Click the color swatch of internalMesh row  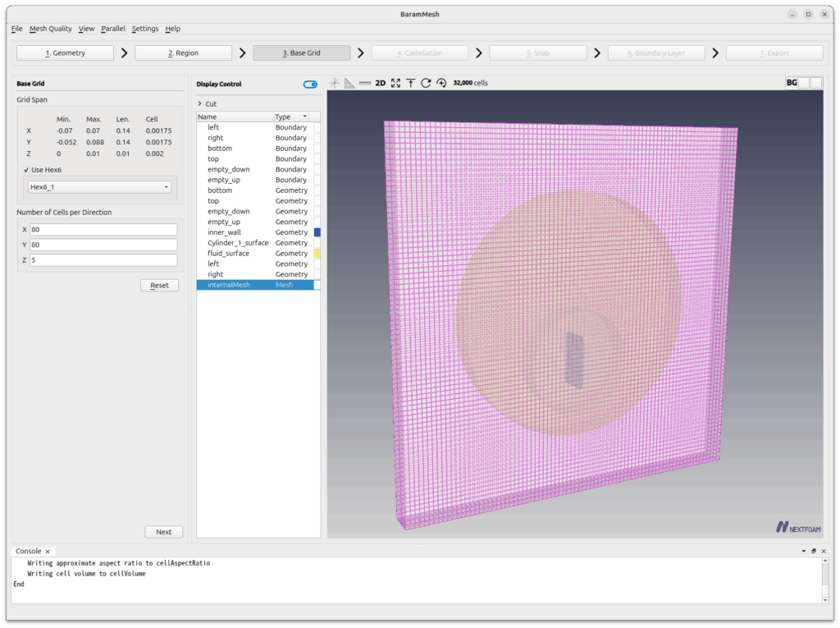[x=317, y=286]
